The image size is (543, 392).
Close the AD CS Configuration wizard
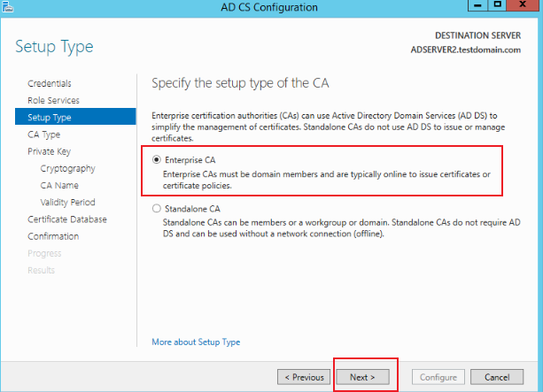(x=523, y=5)
